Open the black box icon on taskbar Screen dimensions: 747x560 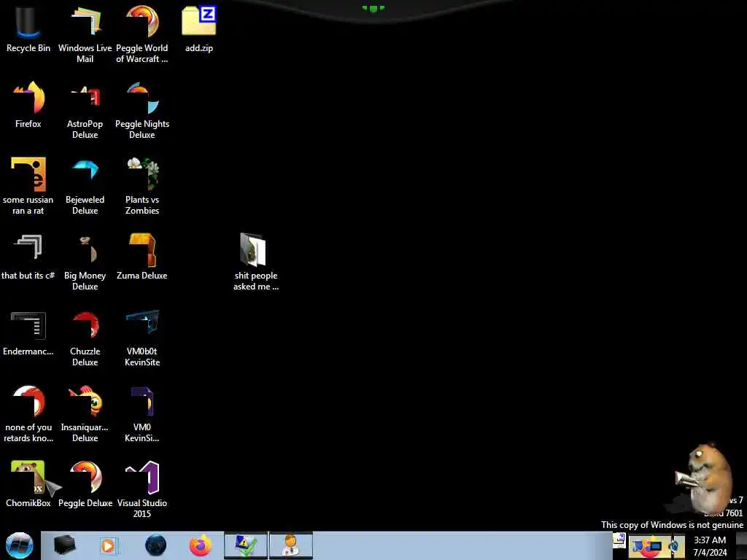[x=65, y=545]
